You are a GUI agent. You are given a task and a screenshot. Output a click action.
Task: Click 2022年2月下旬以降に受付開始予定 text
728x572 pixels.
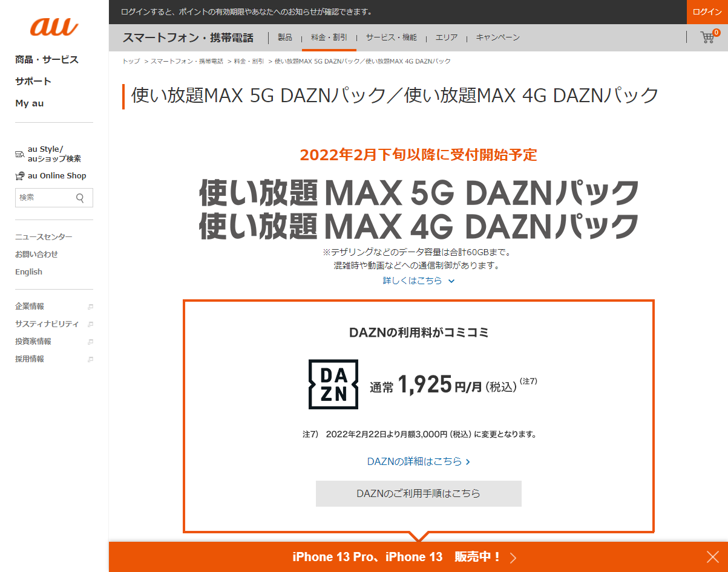[419, 155]
